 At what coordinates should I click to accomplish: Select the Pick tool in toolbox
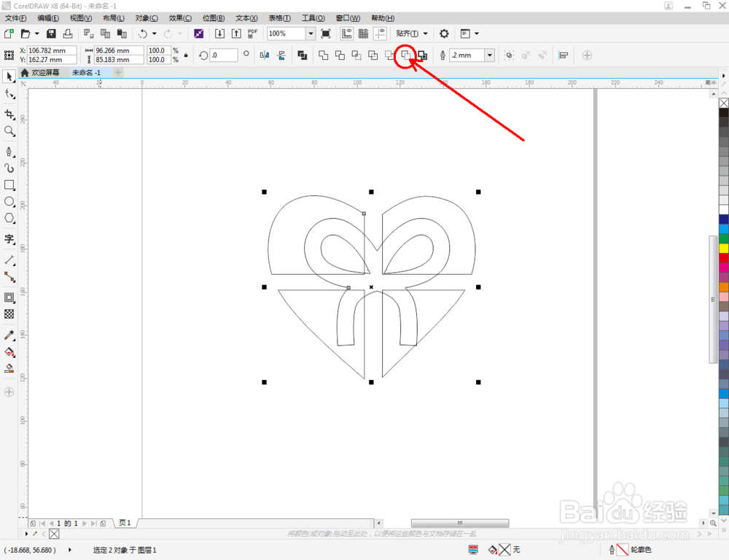(9, 77)
